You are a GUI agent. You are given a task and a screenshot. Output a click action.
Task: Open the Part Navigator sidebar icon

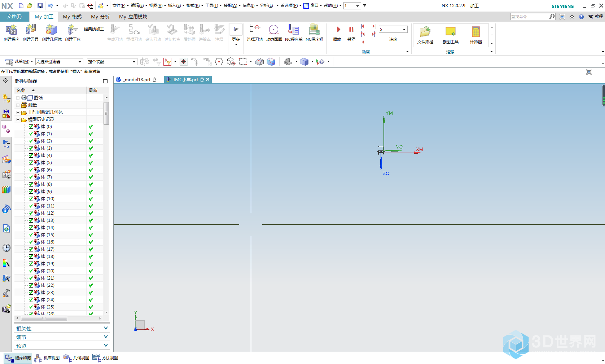tap(6, 129)
